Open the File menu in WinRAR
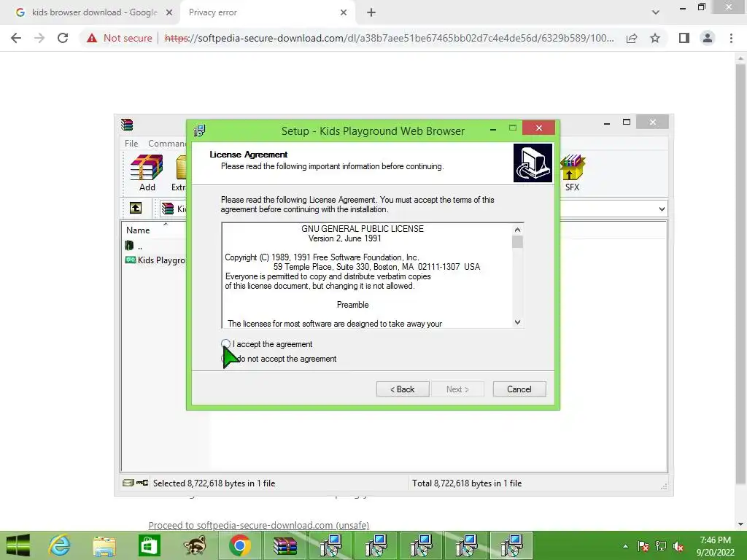This screenshot has height=560, width=747. (131, 144)
